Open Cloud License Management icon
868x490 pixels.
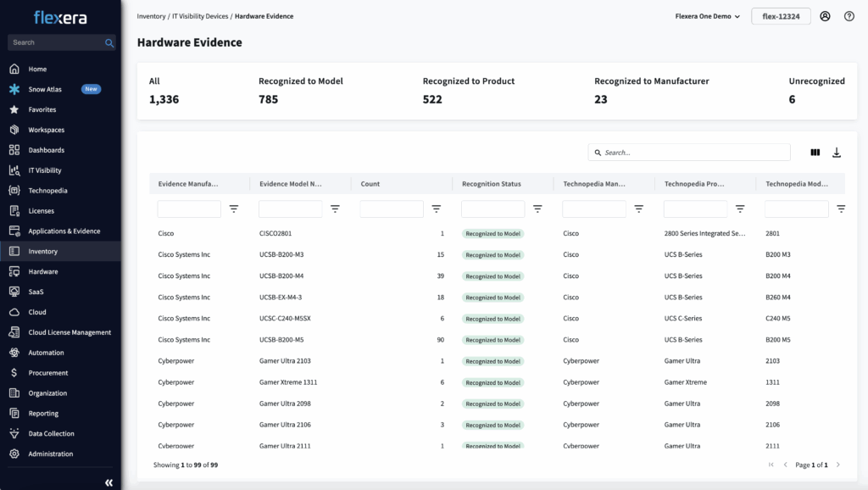(14, 332)
